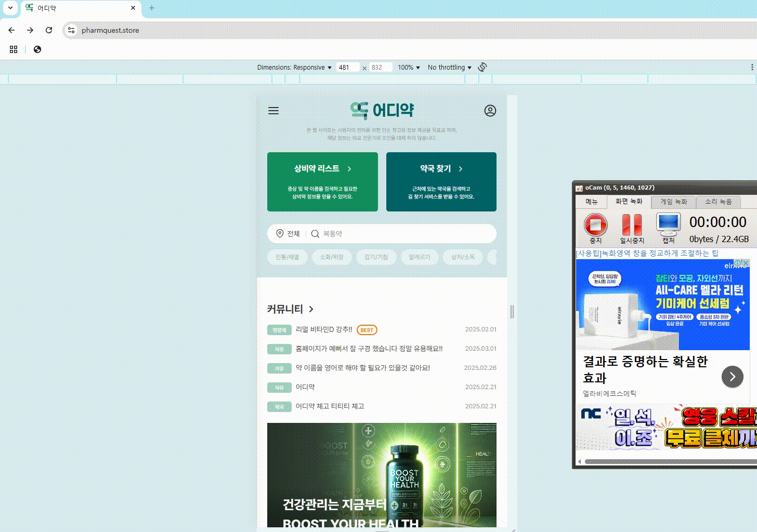This screenshot has width=757, height=532.
Task: Click the 어디약 logo in the page header
Action: coord(382,110)
